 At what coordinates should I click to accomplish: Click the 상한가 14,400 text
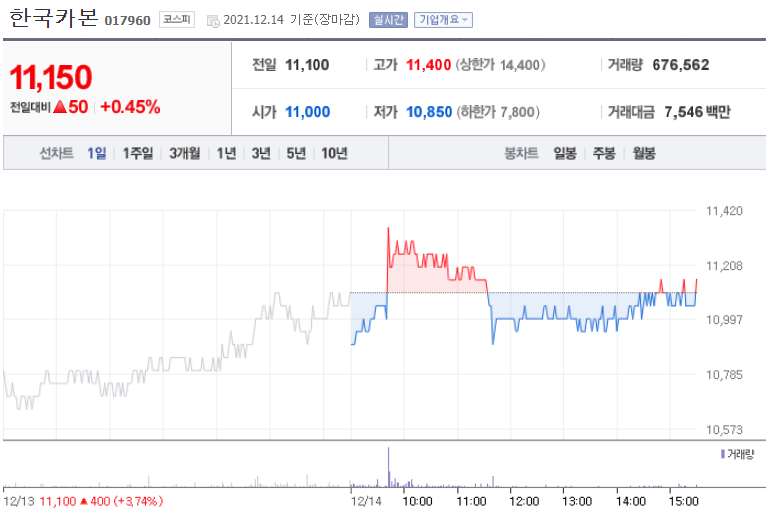[500, 64]
